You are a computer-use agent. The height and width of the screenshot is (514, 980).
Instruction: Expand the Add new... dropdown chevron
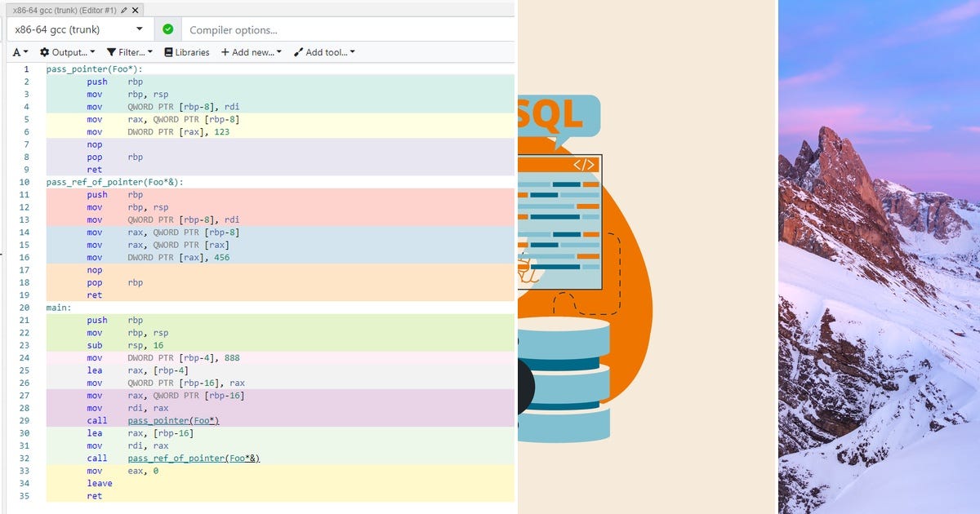[x=278, y=51]
